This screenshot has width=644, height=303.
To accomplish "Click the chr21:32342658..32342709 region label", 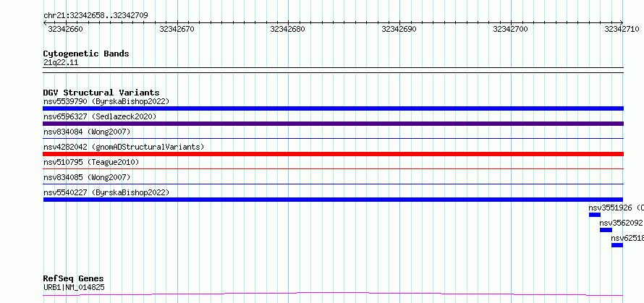I will [x=96, y=16].
